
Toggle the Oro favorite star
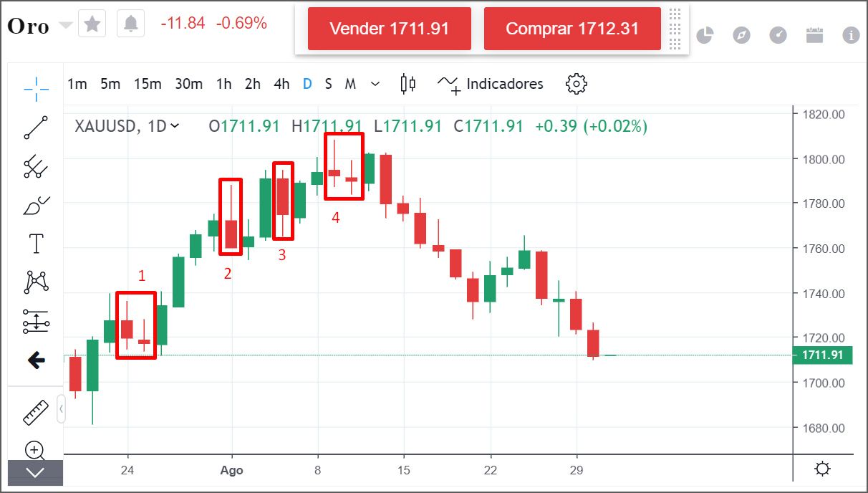92,24
